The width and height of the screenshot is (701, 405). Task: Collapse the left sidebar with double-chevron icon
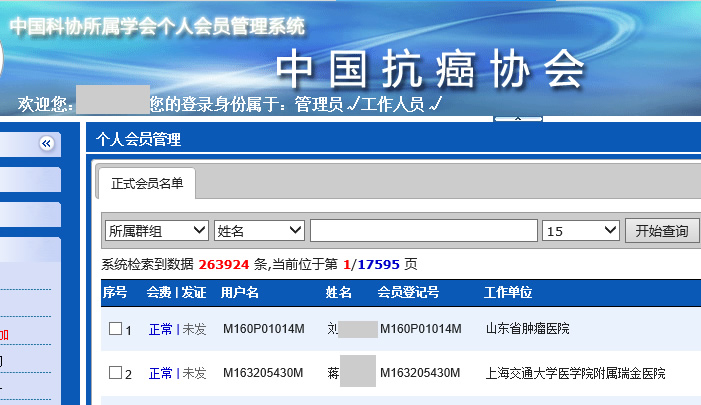[46, 143]
